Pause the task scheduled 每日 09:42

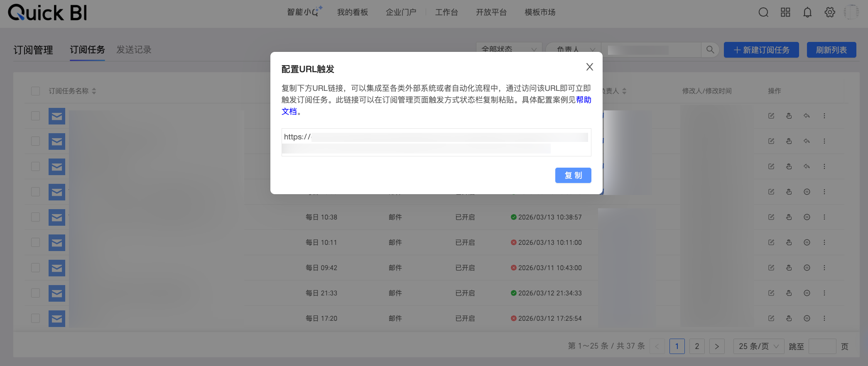[807, 268]
